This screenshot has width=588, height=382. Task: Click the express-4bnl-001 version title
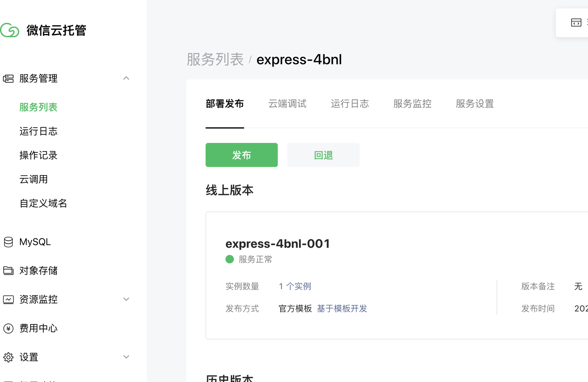pos(278,244)
